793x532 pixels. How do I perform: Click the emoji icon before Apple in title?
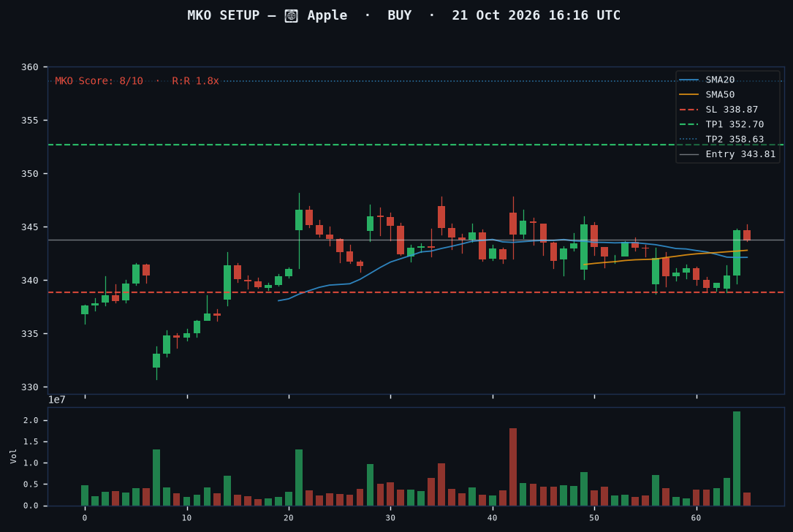(x=292, y=15)
